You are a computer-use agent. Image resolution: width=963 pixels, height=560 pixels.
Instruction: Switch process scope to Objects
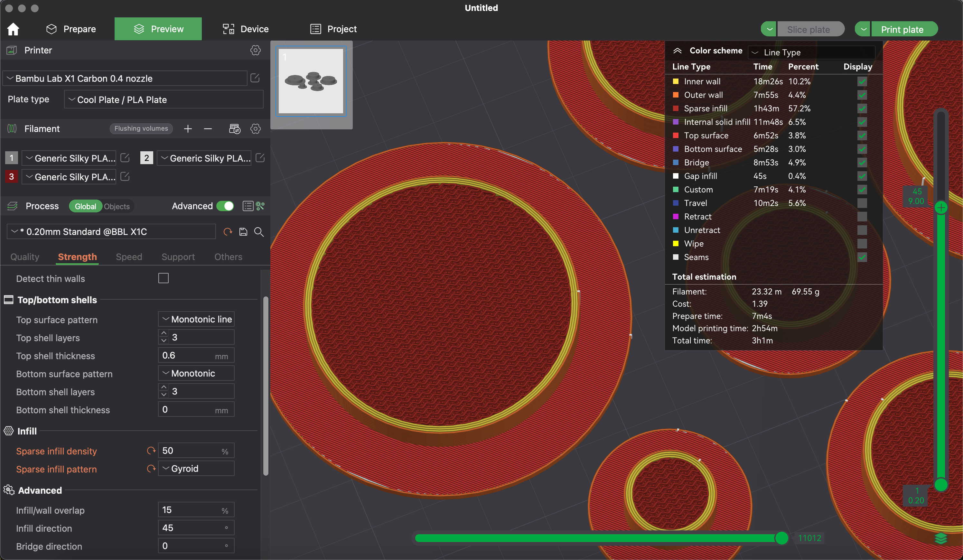point(117,206)
